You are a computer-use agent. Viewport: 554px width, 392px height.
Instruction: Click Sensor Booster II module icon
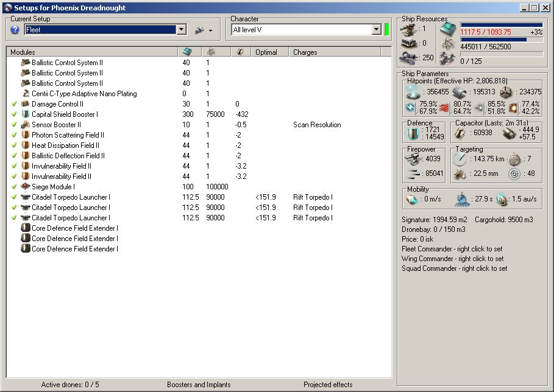click(26, 125)
